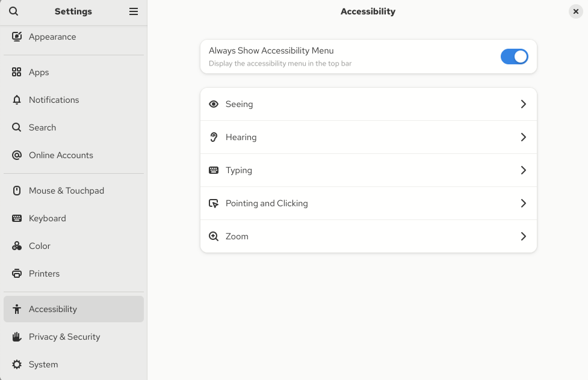
Task: Click the Seeing eye icon
Action: 214,104
